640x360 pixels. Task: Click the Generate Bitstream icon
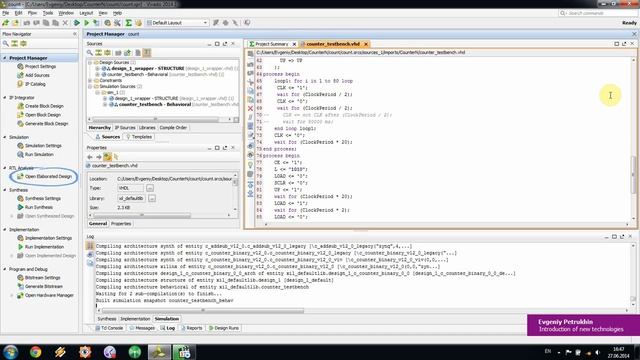point(20,287)
